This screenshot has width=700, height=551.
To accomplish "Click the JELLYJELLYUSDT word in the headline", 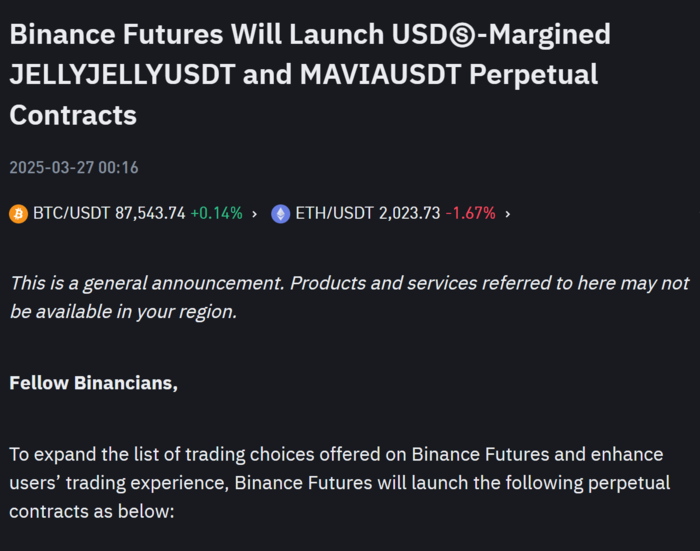I will tap(122, 74).
